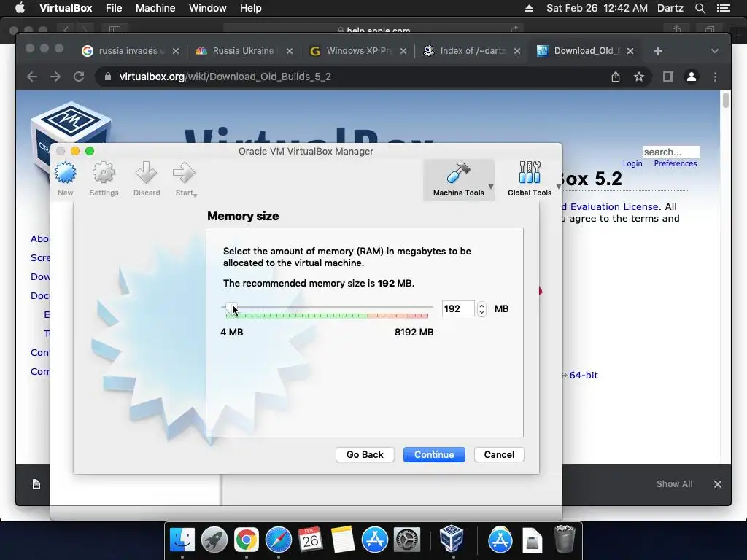
Task: Open the VirtualBox menu in the menu bar
Action: (66, 8)
